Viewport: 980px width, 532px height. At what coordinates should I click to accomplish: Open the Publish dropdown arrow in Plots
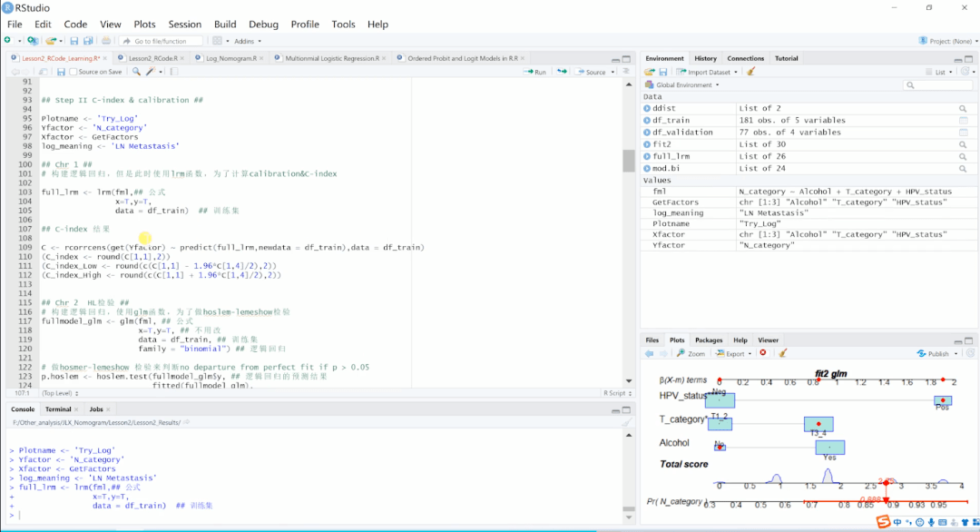(x=955, y=354)
